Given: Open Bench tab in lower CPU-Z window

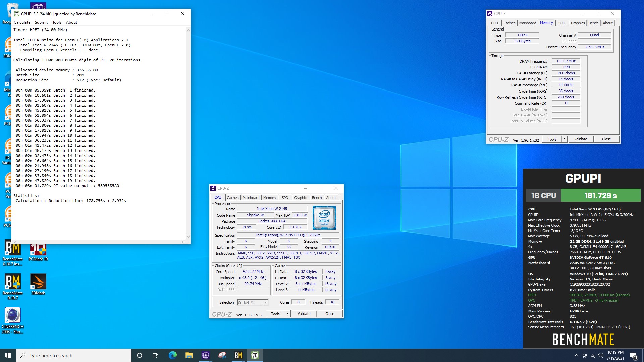Looking at the screenshot, I should pyautogui.click(x=317, y=198).
